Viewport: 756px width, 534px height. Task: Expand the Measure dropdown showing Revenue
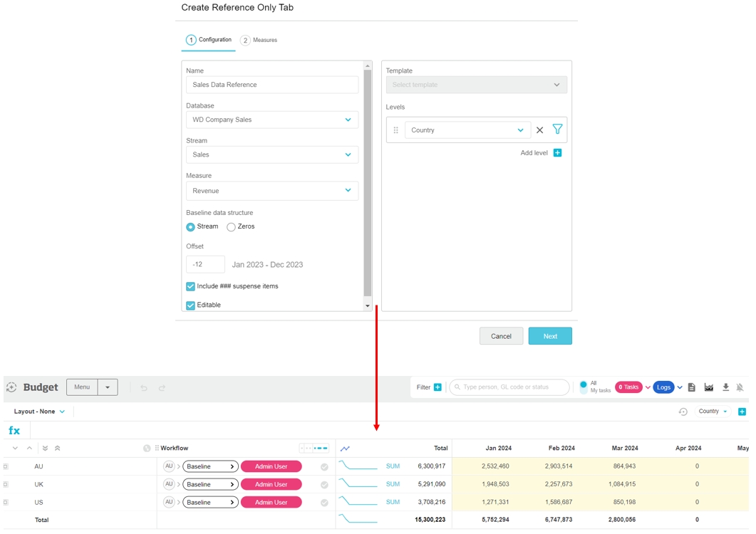pyautogui.click(x=272, y=191)
